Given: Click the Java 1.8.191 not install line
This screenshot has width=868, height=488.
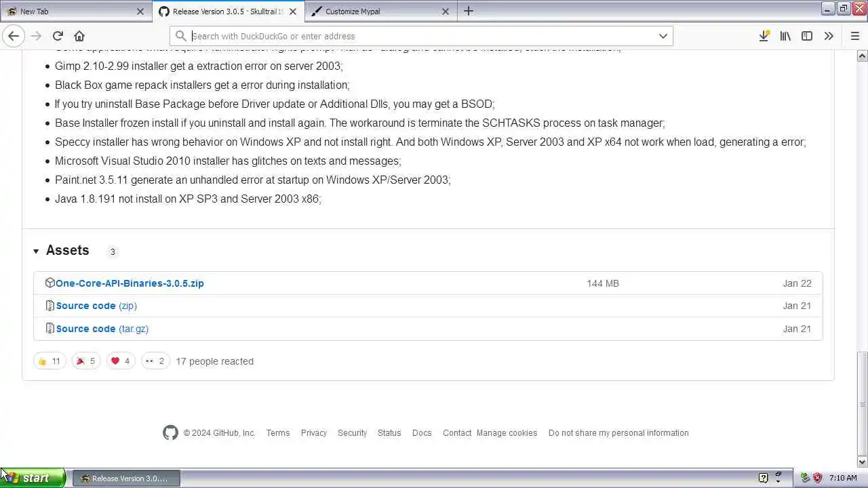Looking at the screenshot, I should (188, 199).
